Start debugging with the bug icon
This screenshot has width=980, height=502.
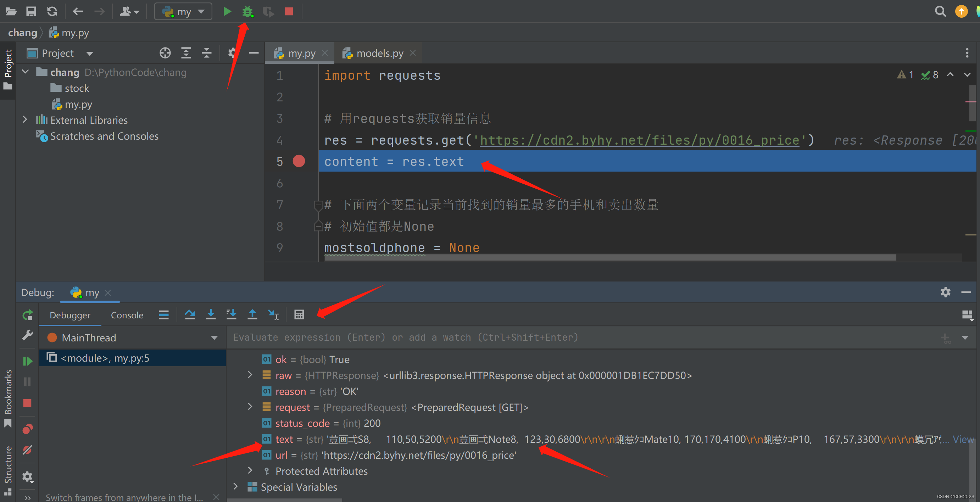[248, 11]
